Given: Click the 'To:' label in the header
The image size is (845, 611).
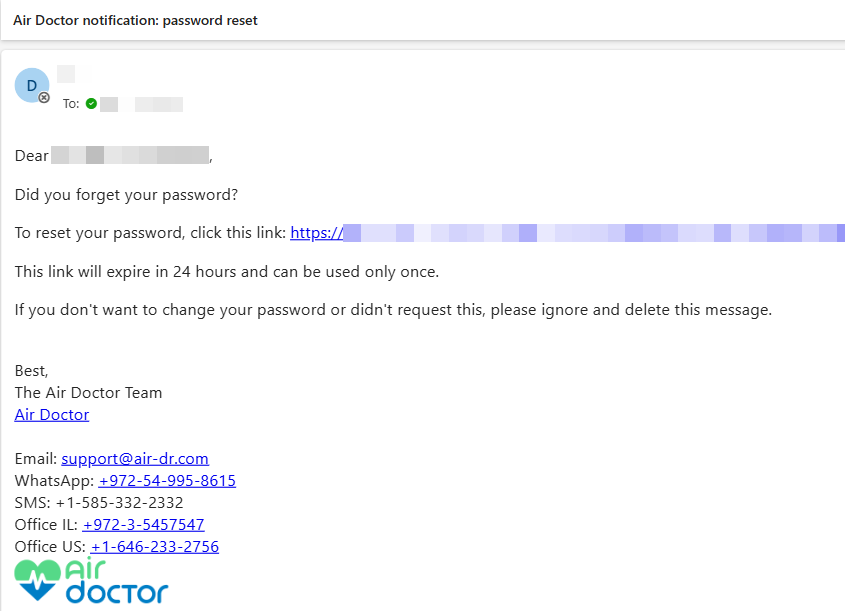Looking at the screenshot, I should 71,103.
